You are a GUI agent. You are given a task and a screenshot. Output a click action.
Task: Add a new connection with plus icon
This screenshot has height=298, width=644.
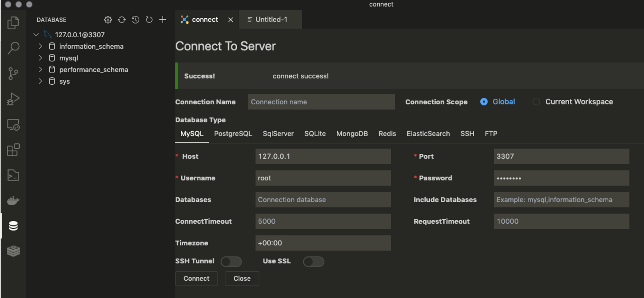click(163, 20)
